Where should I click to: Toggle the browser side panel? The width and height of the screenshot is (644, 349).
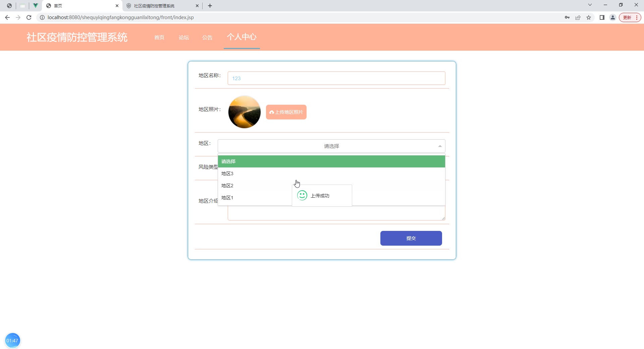pos(602,17)
